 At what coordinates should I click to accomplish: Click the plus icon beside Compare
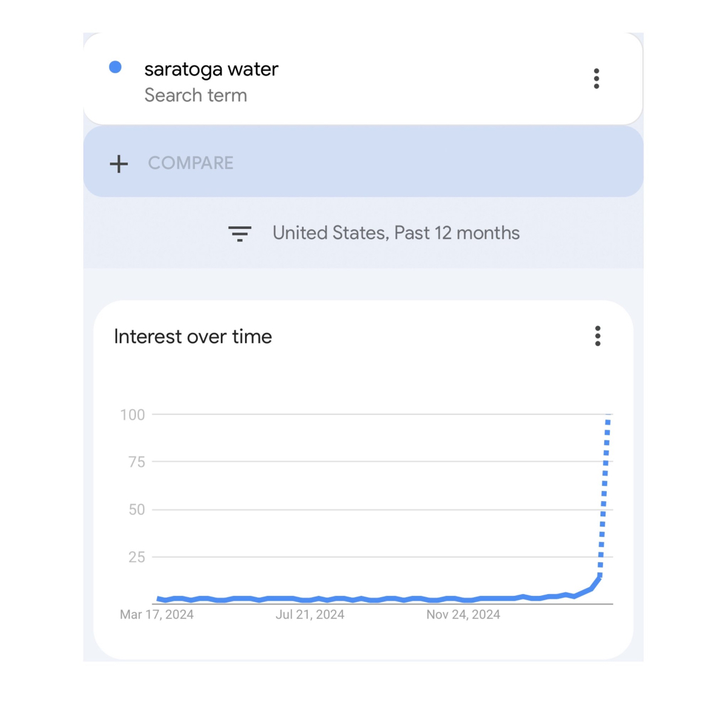[x=119, y=163]
